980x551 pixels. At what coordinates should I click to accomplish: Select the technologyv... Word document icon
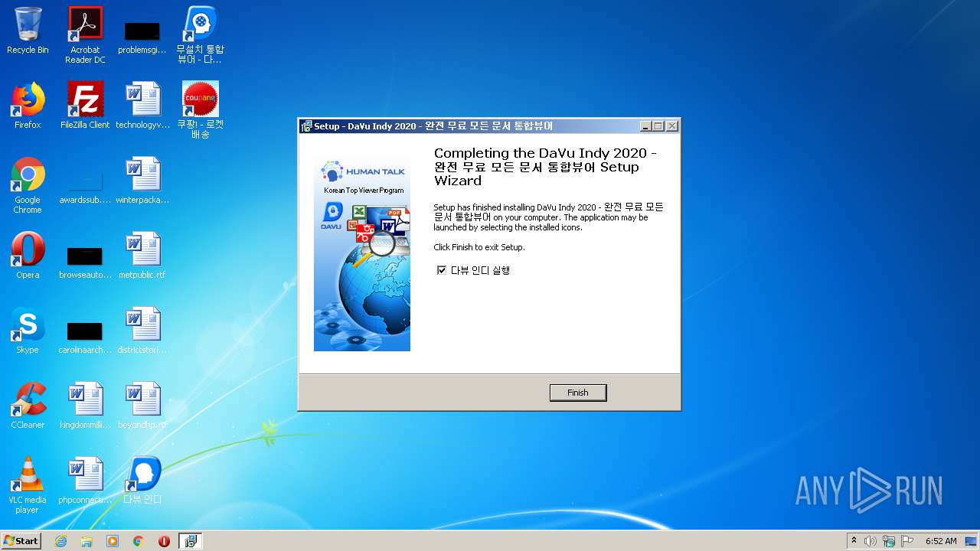click(x=142, y=106)
